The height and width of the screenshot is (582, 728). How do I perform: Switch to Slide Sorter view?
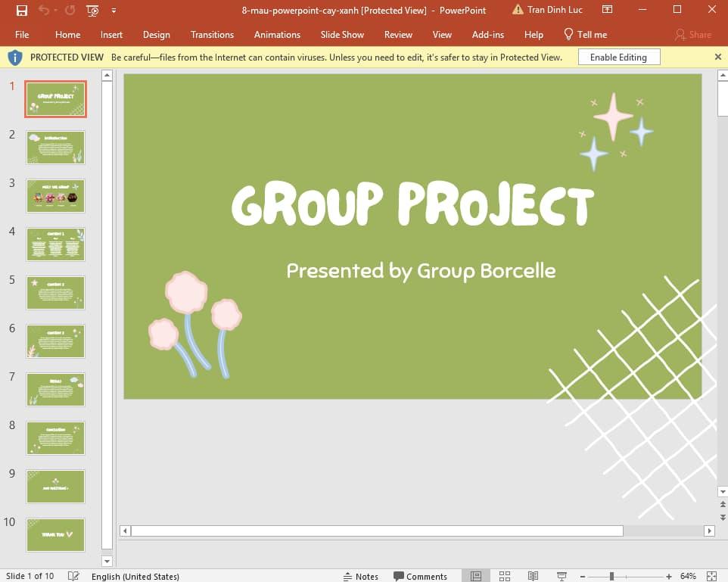pyautogui.click(x=504, y=576)
